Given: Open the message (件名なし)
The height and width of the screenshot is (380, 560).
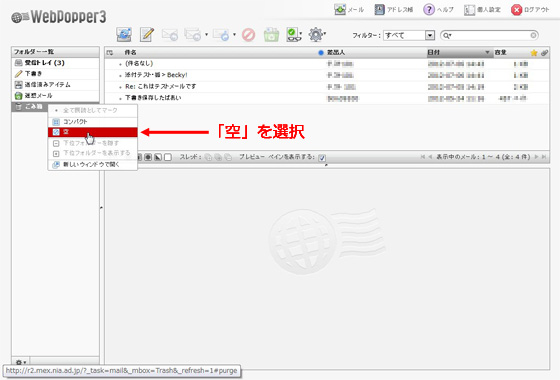Looking at the screenshot, I should pos(326,64).
